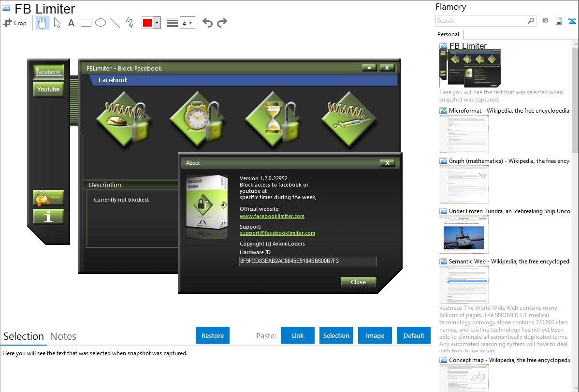Click 'Currently not blocked.' description text

(121, 200)
